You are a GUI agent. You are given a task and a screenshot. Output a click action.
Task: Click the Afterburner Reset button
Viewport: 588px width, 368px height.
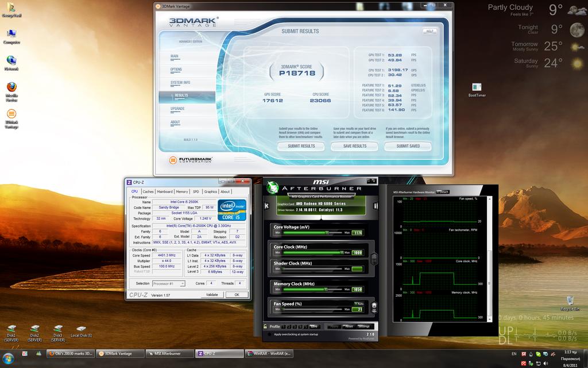tap(349, 327)
